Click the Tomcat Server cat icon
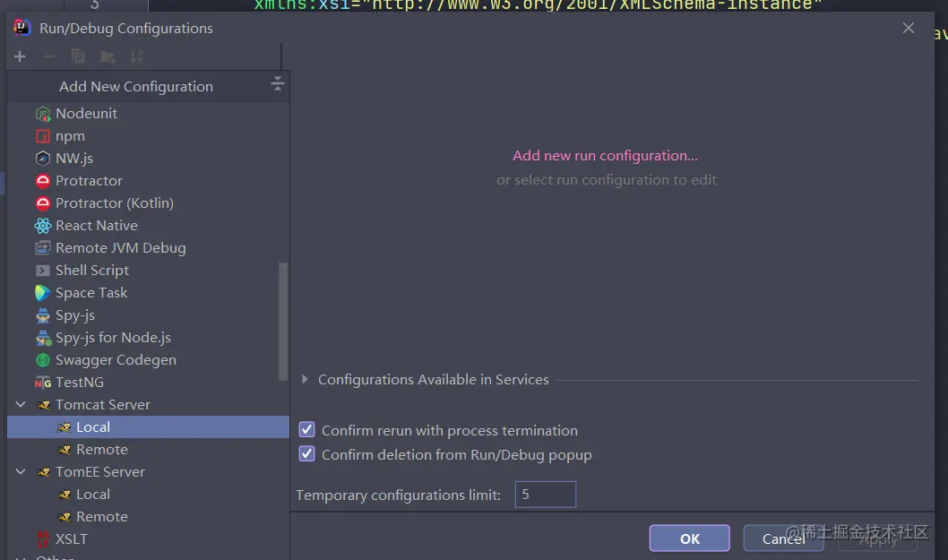The image size is (948, 560). (x=44, y=405)
